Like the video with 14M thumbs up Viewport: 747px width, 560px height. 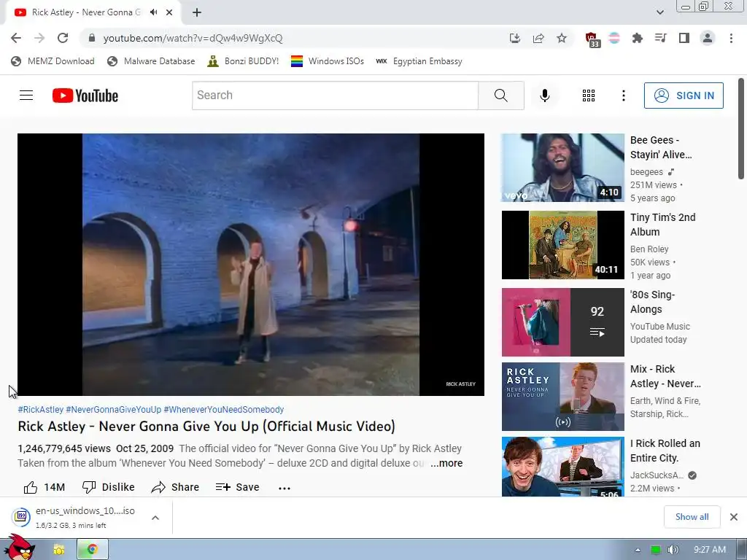(44, 487)
